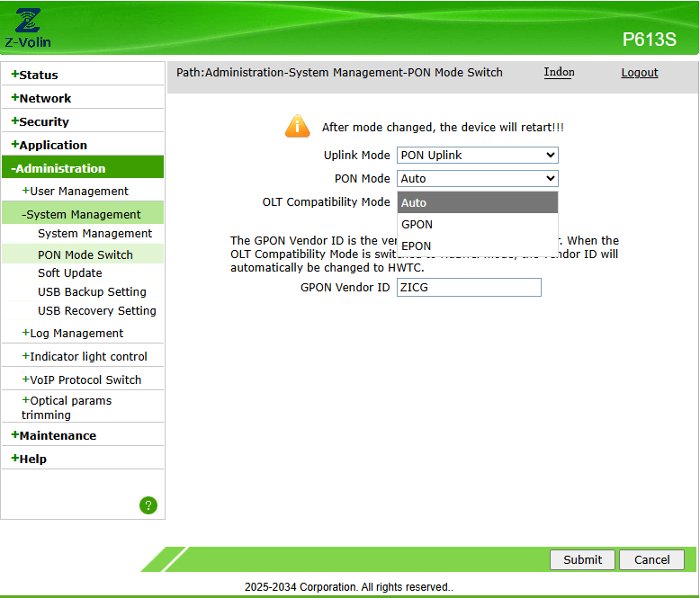Open the Soft Update page
700x598 pixels.
[x=69, y=272]
